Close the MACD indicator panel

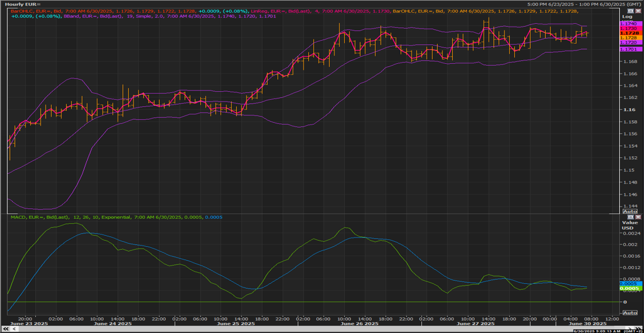[638, 217]
